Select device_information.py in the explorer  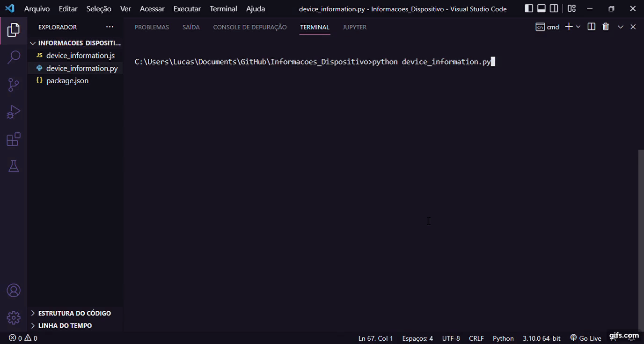(75, 68)
